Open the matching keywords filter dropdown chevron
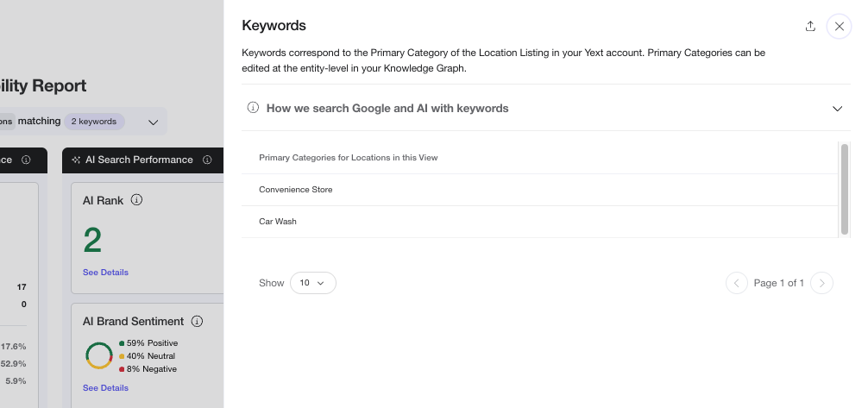The height and width of the screenshot is (408, 868). tap(153, 122)
